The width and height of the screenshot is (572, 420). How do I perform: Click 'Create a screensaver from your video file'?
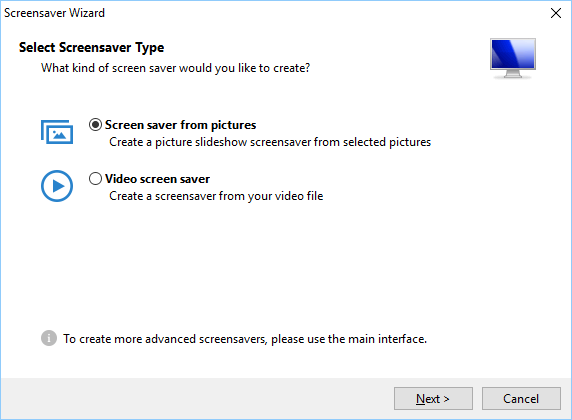(216, 196)
